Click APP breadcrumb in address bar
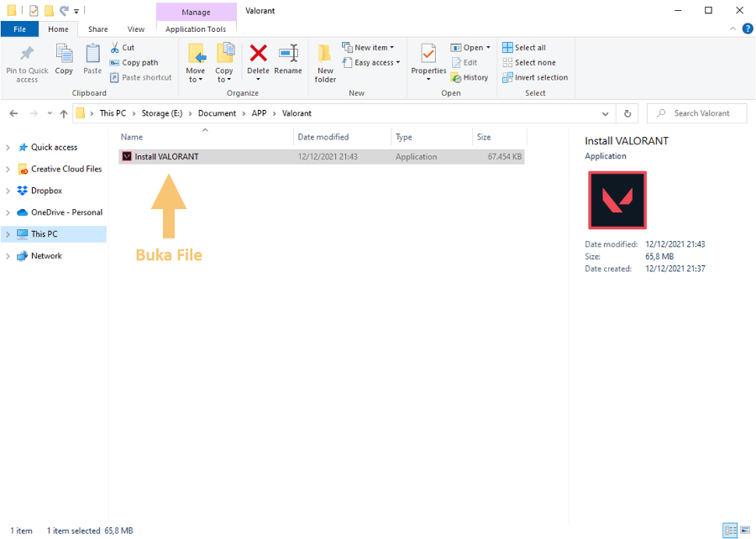Image resolution: width=756 pixels, height=539 pixels. (259, 113)
